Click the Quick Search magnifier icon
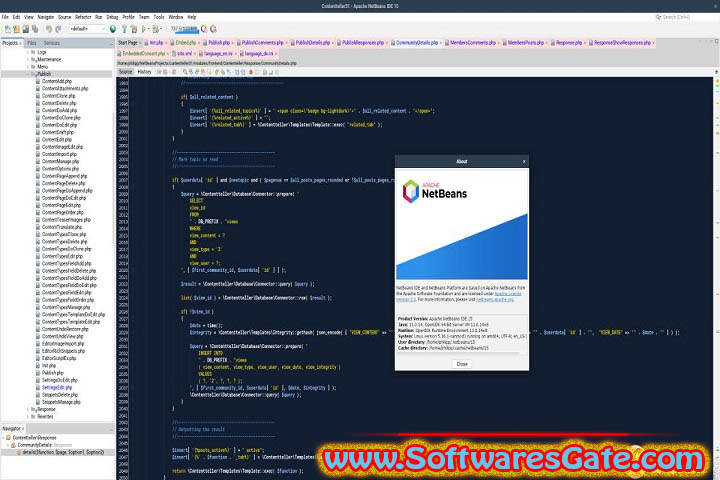This screenshot has width=720, height=480. pyautogui.click(x=658, y=17)
